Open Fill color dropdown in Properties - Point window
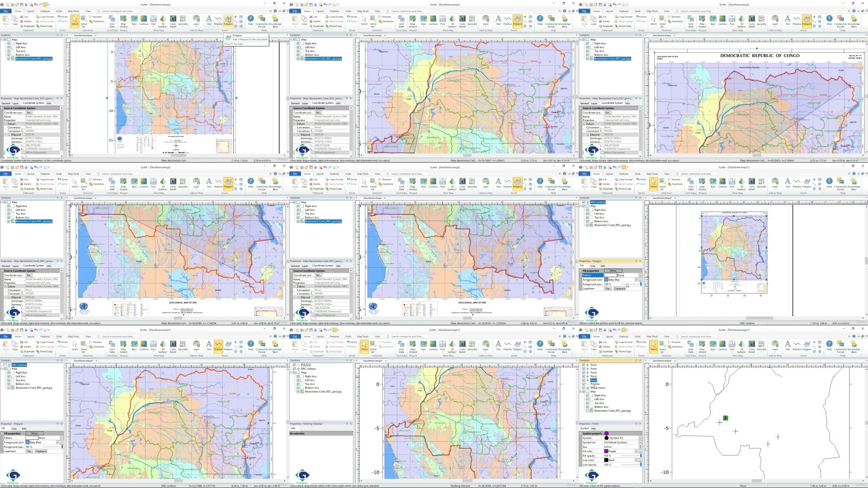Screen dimensions: 868x488 [636, 451]
